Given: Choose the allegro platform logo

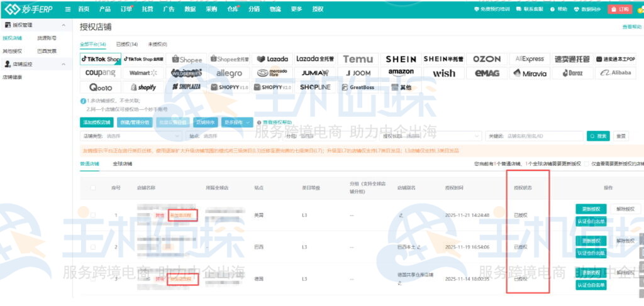Looking at the screenshot, I should pos(229,73).
